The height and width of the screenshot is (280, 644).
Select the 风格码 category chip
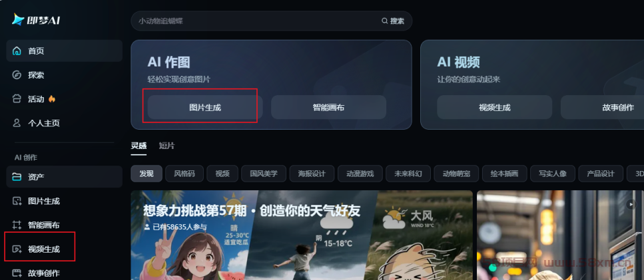(x=184, y=174)
